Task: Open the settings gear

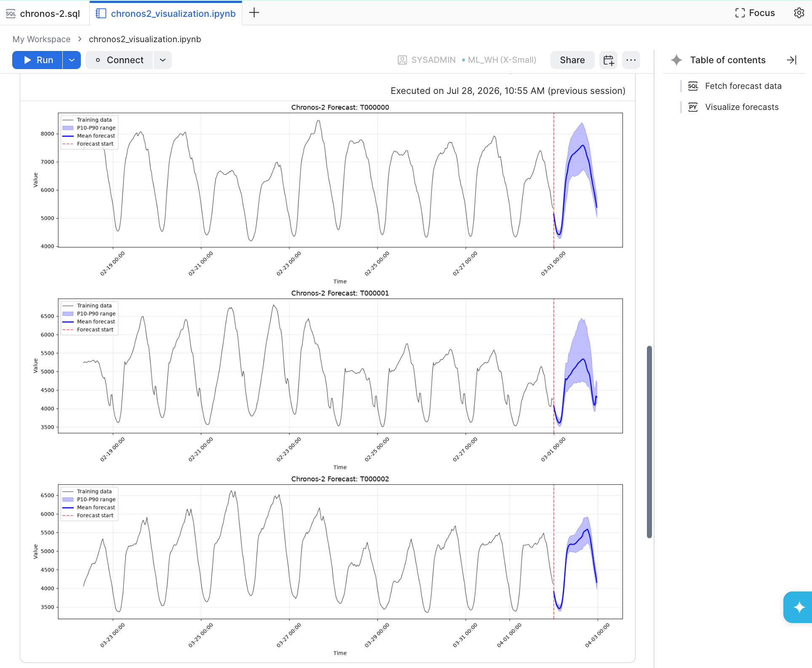Action: pos(799,13)
